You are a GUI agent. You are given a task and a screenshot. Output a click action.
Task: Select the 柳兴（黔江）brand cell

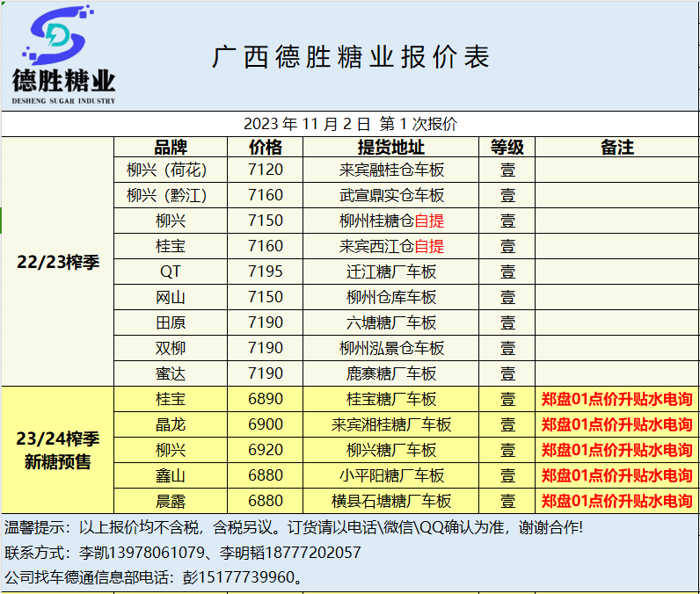click(171, 195)
